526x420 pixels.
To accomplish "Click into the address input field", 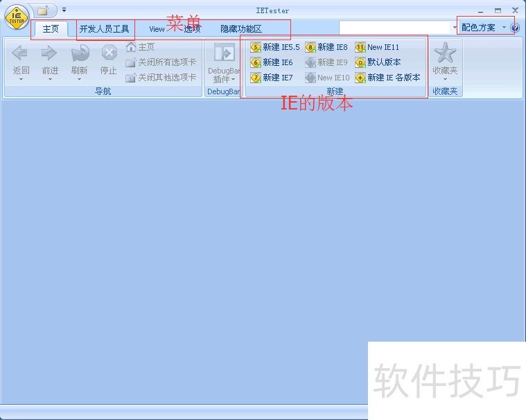I will click(394, 28).
